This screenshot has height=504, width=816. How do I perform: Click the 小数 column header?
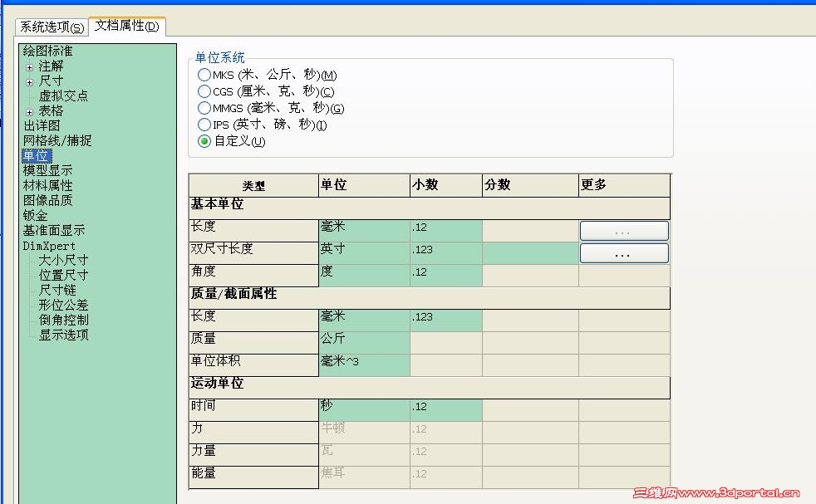point(446,186)
